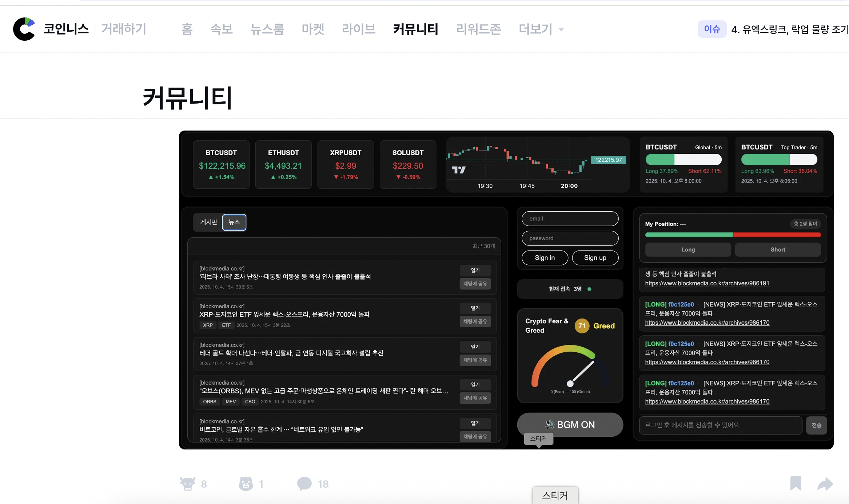849x504 pixels.
Task: Click the Fear & Greed 71 badge
Action: coord(582,326)
